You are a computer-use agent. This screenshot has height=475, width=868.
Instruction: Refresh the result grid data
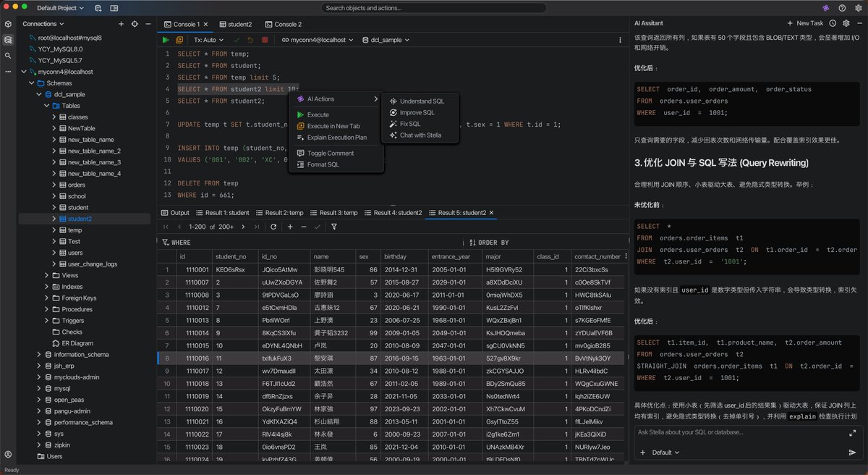click(x=273, y=227)
